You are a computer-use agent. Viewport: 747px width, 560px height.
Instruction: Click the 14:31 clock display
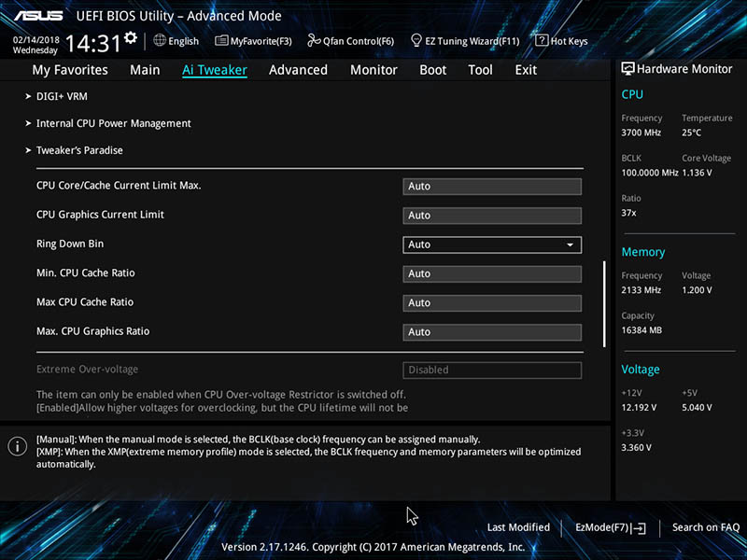tap(92, 43)
